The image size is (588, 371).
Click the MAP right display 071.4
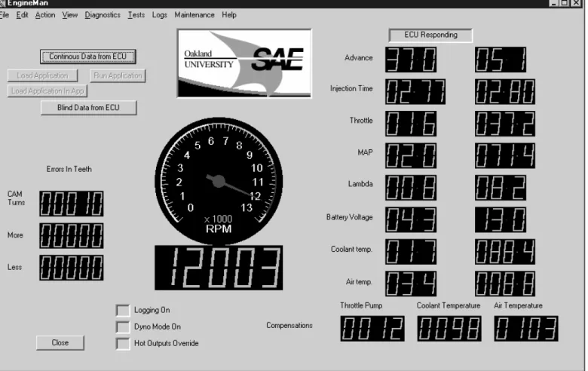pos(505,155)
